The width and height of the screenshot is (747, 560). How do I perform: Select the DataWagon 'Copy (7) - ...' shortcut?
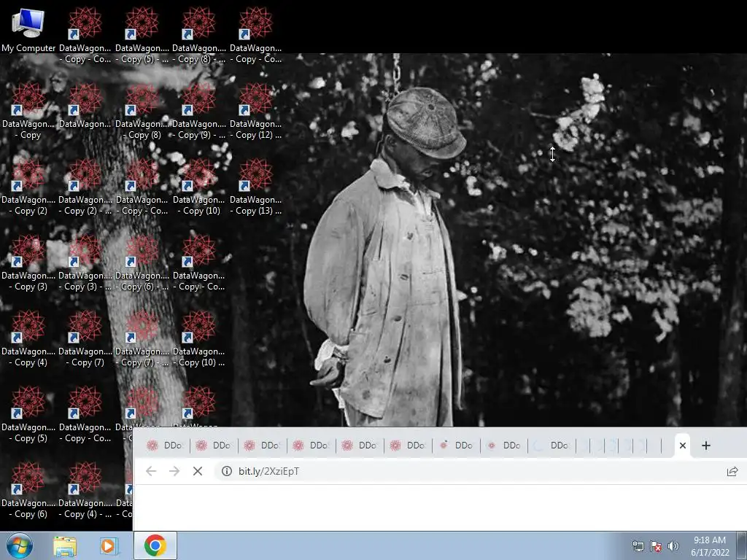(142, 339)
